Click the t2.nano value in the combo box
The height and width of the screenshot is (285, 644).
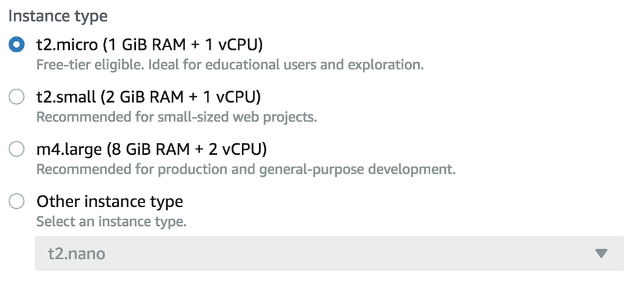[x=77, y=254]
